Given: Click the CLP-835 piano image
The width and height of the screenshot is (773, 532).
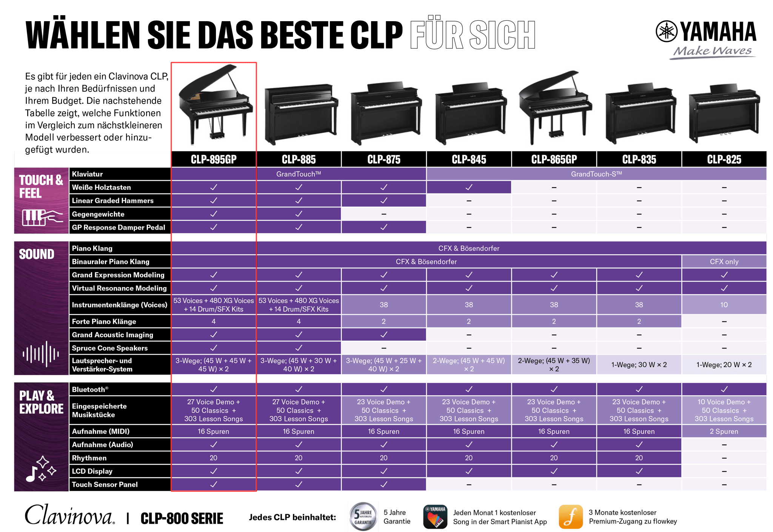Looking at the screenshot, I should coord(641,114).
